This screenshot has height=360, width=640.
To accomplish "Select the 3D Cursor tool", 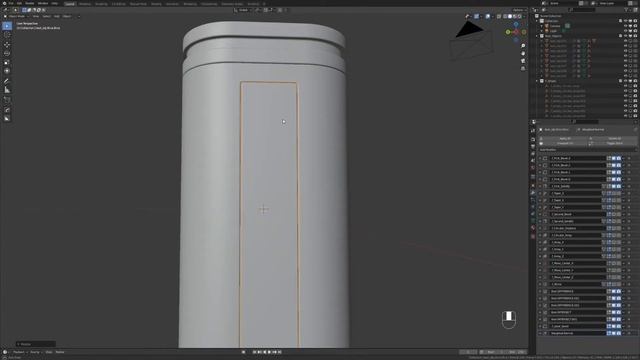I will click(7, 35).
